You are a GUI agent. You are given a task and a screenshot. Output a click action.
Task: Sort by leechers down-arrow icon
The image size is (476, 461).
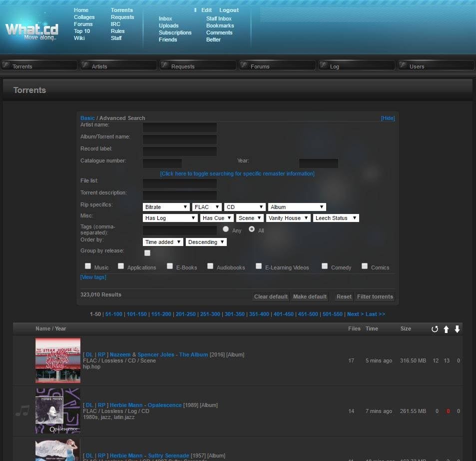click(457, 329)
